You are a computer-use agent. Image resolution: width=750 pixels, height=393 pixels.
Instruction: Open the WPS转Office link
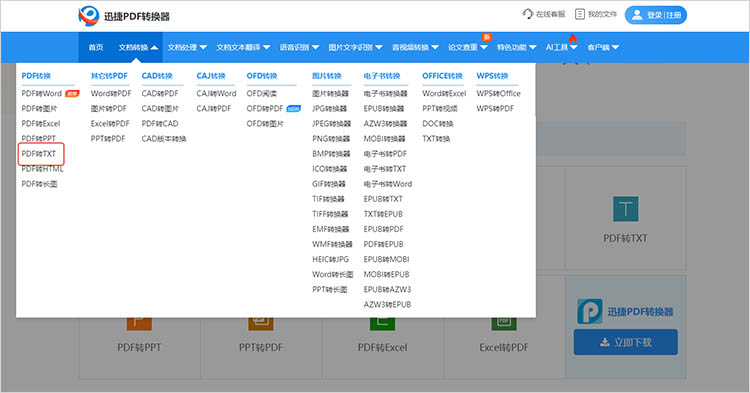point(498,93)
